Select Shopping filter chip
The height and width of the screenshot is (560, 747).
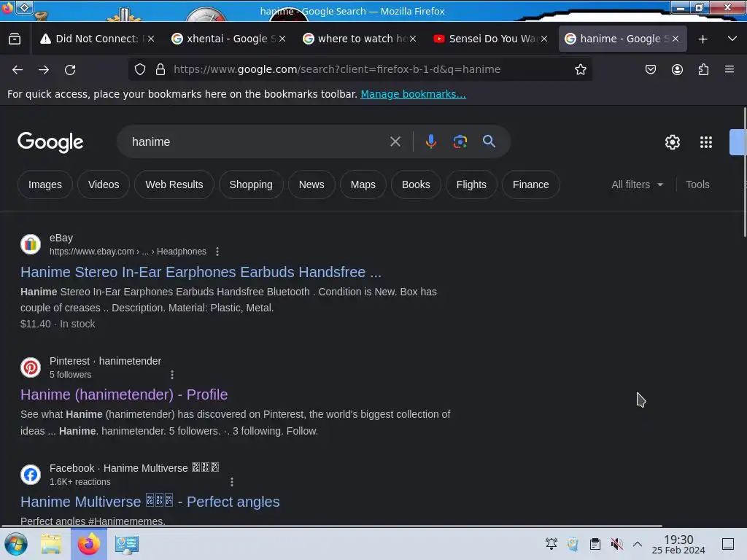(251, 184)
